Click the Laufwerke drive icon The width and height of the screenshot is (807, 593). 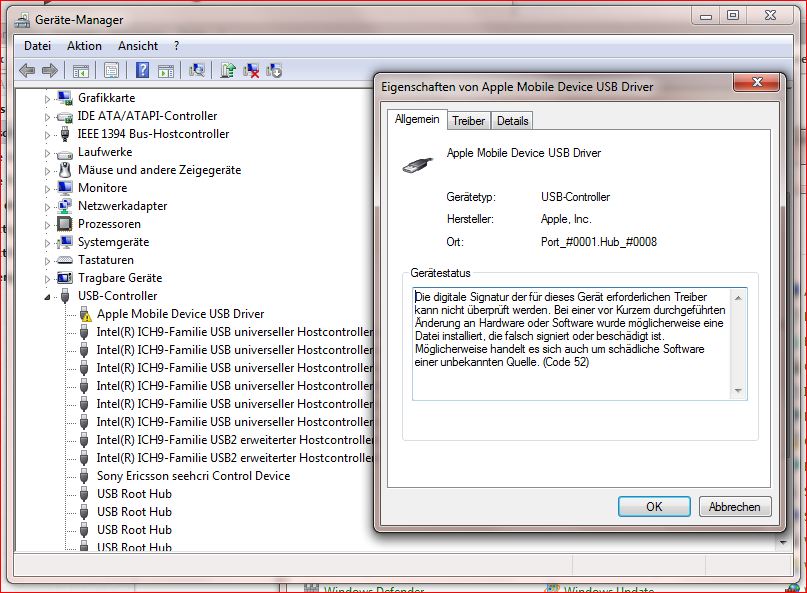tap(65, 153)
